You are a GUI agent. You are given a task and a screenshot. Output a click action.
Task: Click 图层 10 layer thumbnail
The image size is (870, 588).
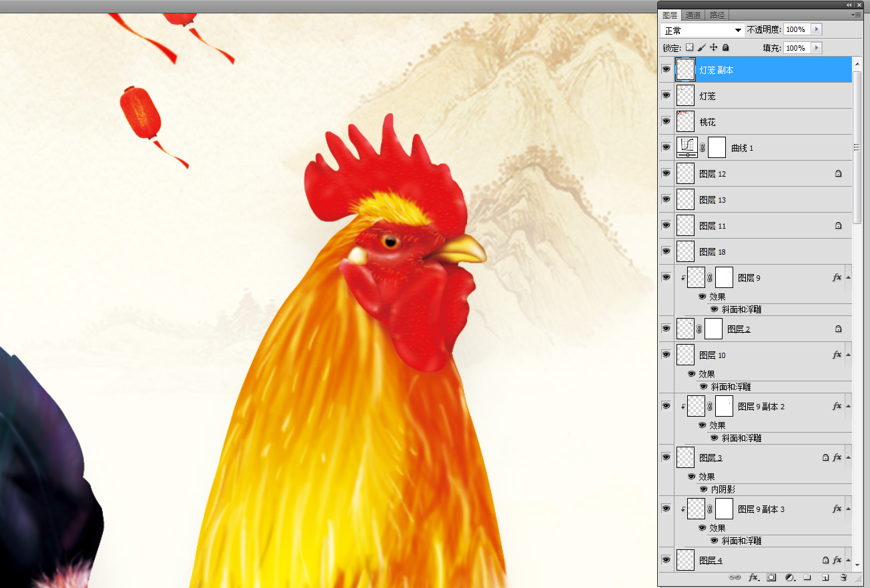pyautogui.click(x=685, y=355)
